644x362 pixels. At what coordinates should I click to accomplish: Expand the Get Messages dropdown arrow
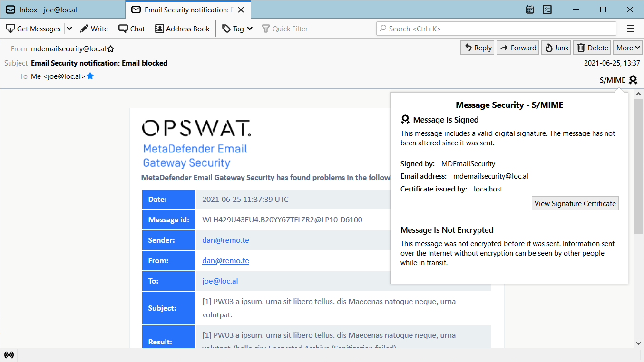coord(69,29)
